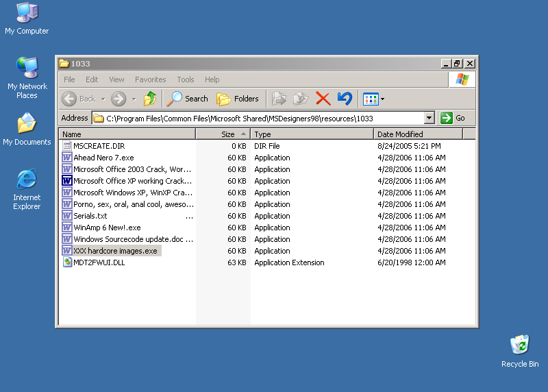The width and height of the screenshot is (548, 392).
Task: Select Microsoft Office 2003 Crack file icon
Action: (67, 169)
